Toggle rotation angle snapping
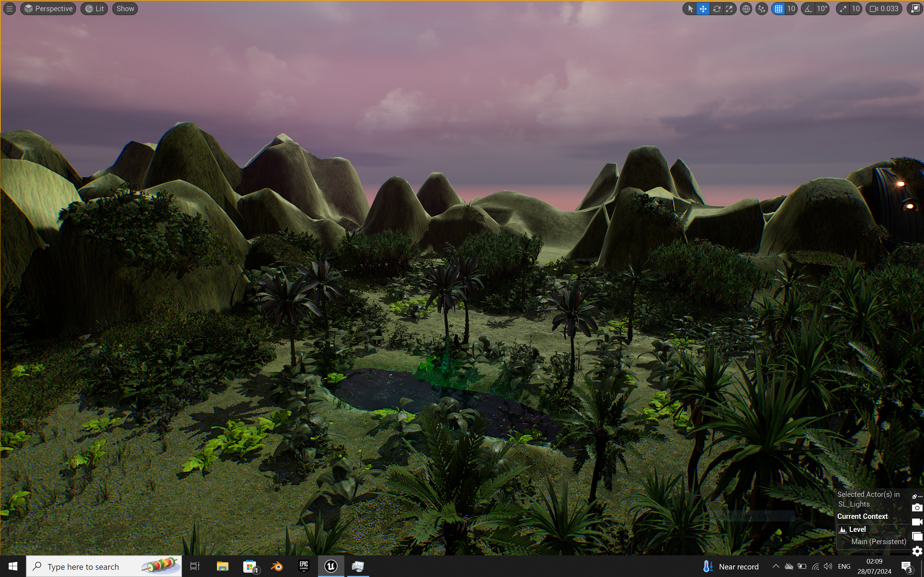This screenshot has width=924, height=577. [808, 9]
